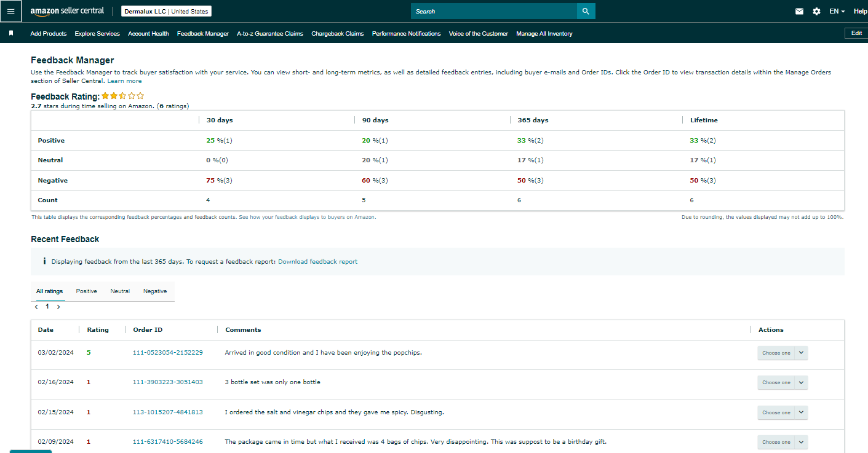This screenshot has width=868, height=453.
Task: Click the Actions column header
Action: click(771, 330)
